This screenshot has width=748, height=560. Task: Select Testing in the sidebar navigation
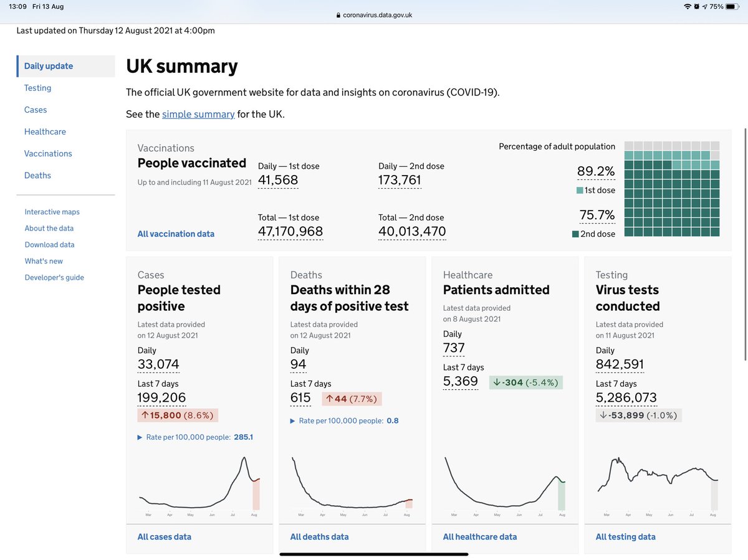coord(37,88)
